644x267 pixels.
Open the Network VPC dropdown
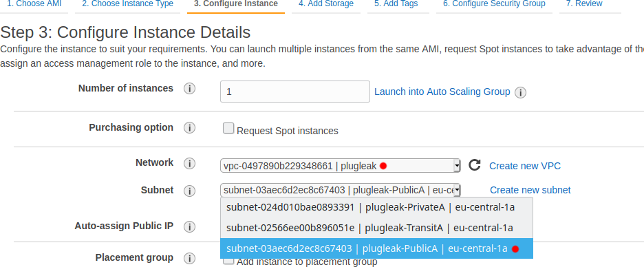point(340,166)
